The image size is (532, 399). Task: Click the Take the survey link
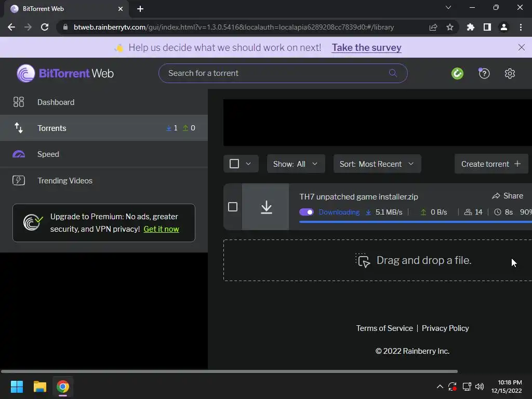pyautogui.click(x=366, y=47)
